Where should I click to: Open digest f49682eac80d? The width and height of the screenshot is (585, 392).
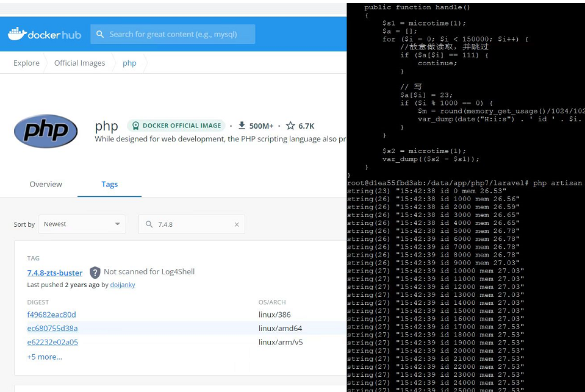(x=51, y=315)
